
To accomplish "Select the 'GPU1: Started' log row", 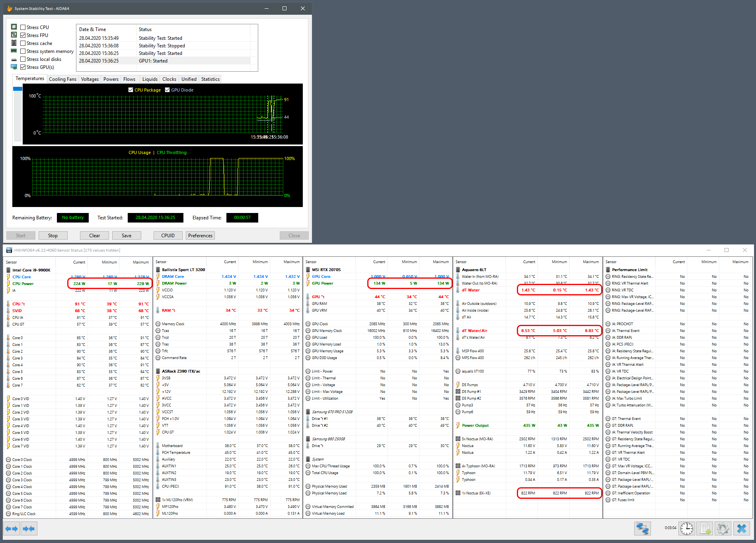I will [163, 61].
